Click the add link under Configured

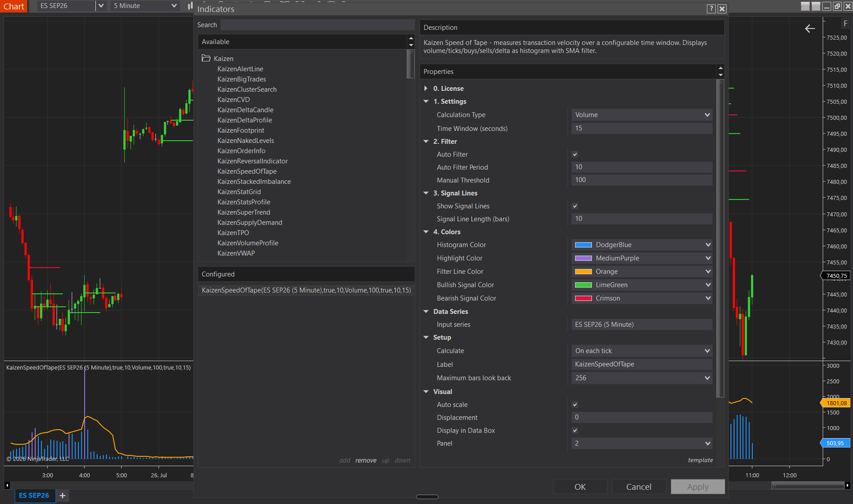pos(345,460)
